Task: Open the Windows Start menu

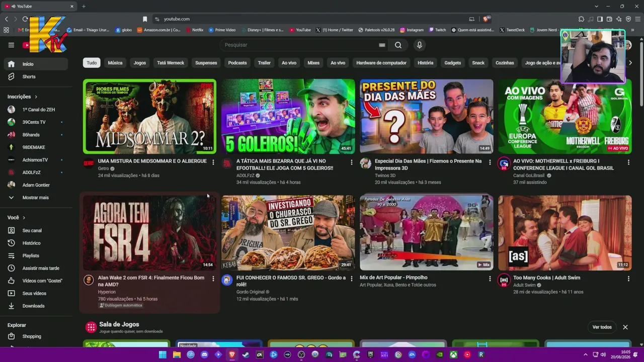Action: 163,354
